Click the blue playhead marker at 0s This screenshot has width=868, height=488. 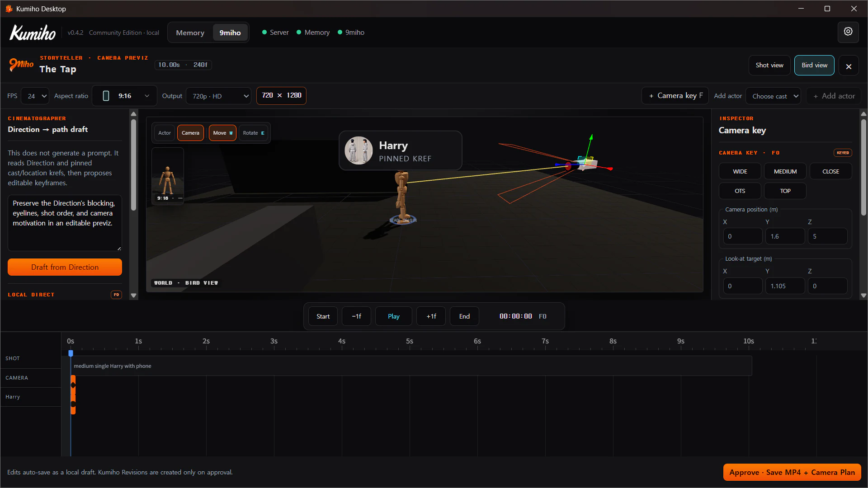coord(71,353)
